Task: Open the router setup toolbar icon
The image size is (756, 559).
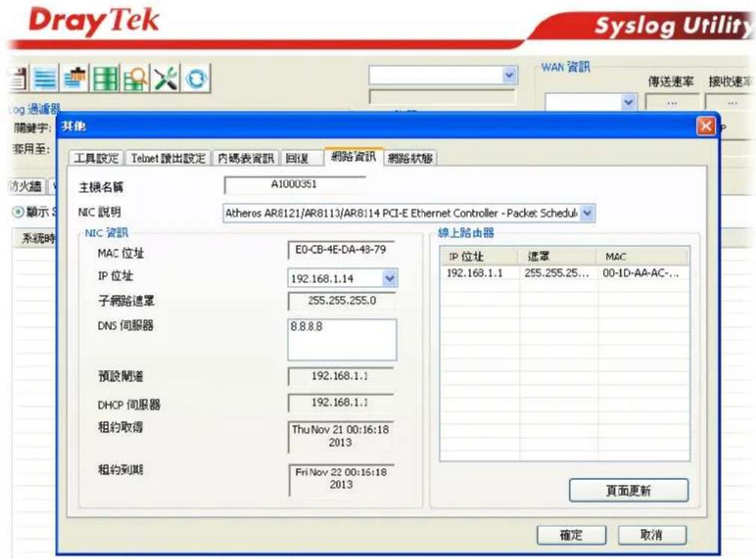Action: tap(75, 78)
